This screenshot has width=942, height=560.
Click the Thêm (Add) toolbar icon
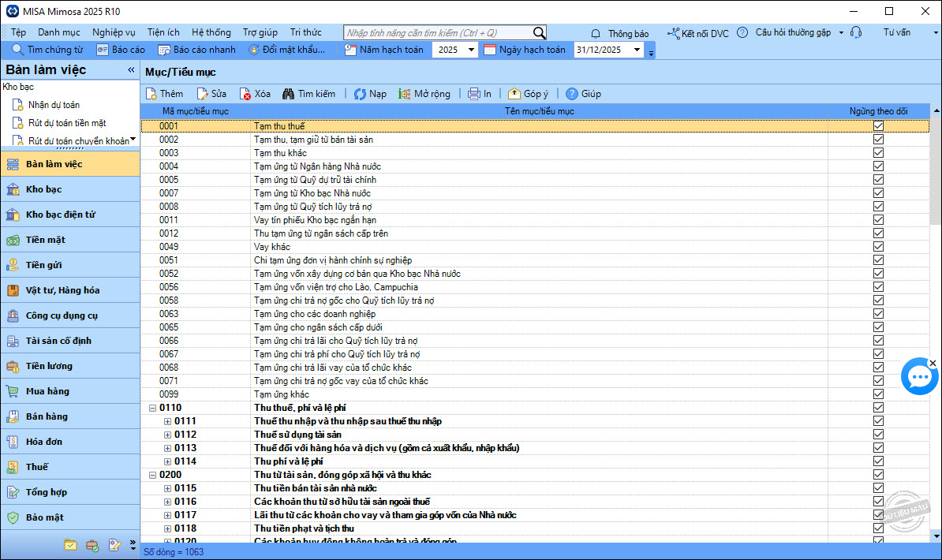point(151,94)
